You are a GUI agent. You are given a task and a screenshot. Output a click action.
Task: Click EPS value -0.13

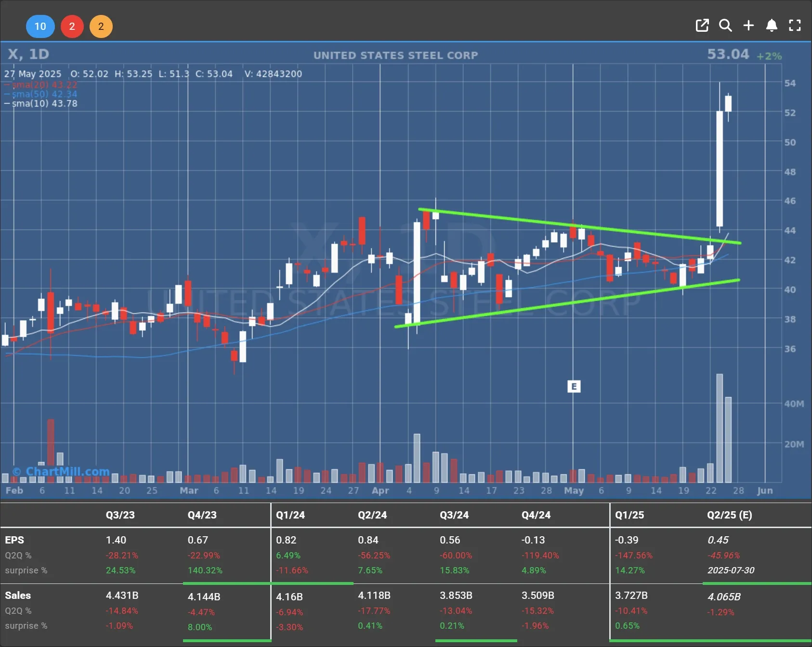pos(533,540)
